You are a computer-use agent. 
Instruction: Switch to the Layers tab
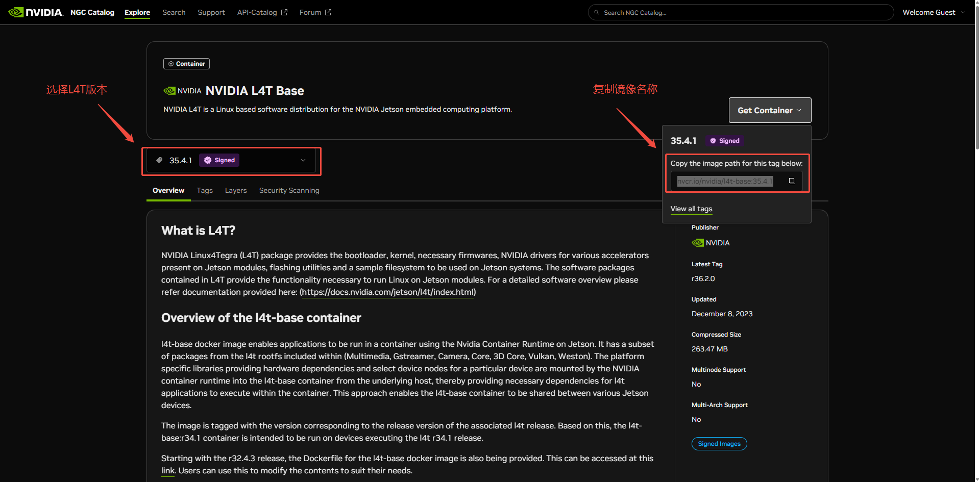tap(236, 190)
